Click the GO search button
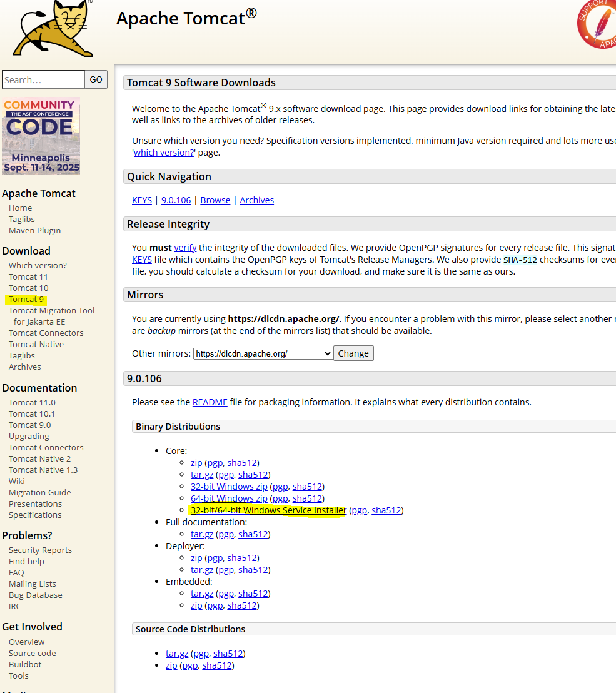 point(96,79)
